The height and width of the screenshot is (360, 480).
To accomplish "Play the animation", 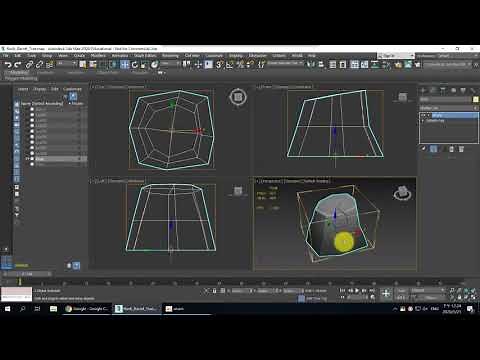I will (357, 291).
